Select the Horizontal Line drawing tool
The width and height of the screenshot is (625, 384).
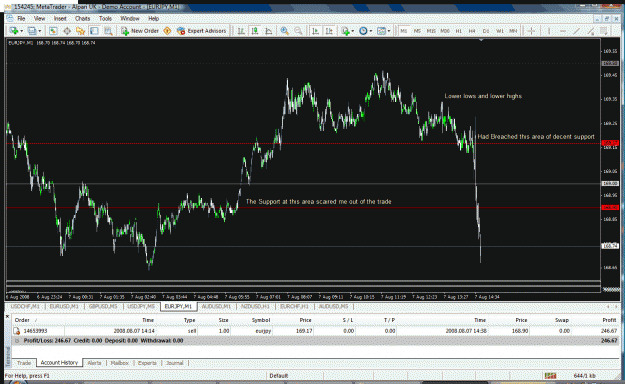(x=563, y=31)
